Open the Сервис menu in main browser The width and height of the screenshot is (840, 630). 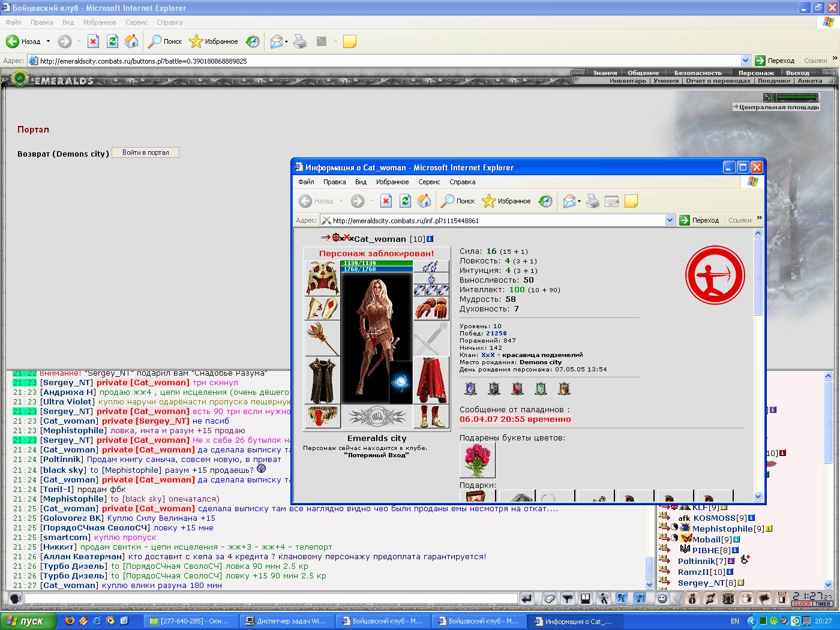pyautogui.click(x=136, y=22)
